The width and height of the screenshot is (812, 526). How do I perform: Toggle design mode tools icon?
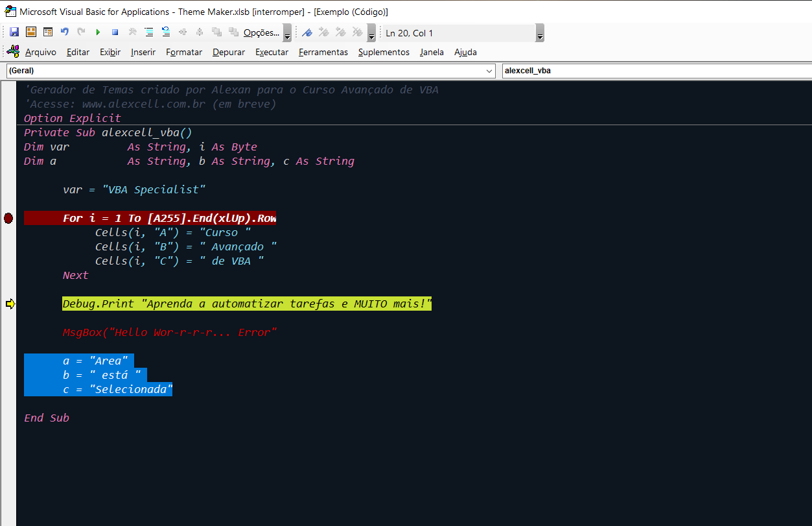click(132, 32)
